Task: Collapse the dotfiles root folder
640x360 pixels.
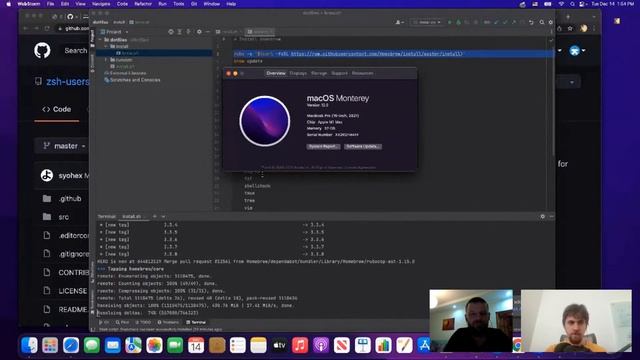Action: (x=100, y=40)
